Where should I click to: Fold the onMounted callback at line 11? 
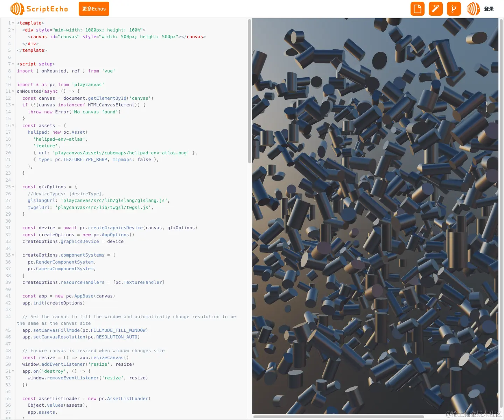click(x=13, y=91)
